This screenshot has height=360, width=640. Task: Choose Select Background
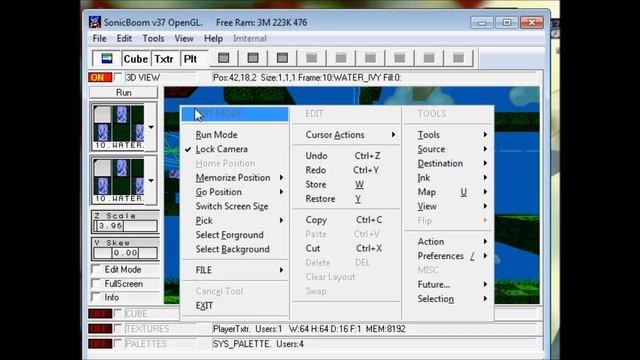tap(235, 249)
